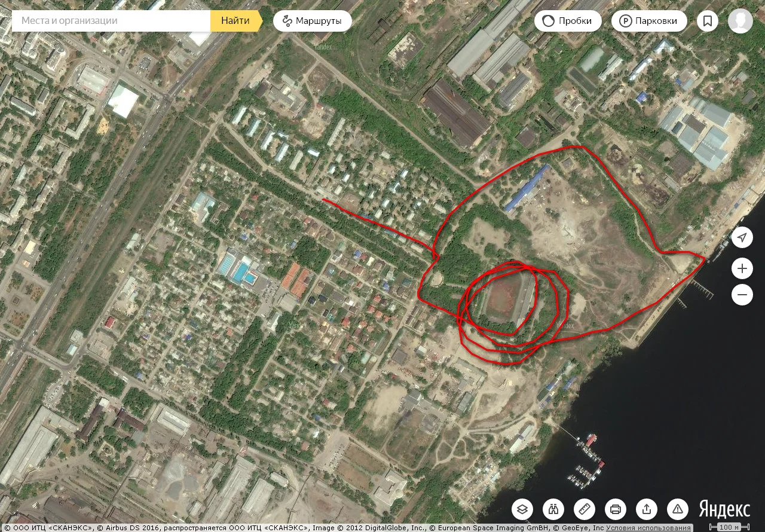This screenshot has width=765, height=532.
Task: Click the Яндекс logo
Action: [724, 509]
